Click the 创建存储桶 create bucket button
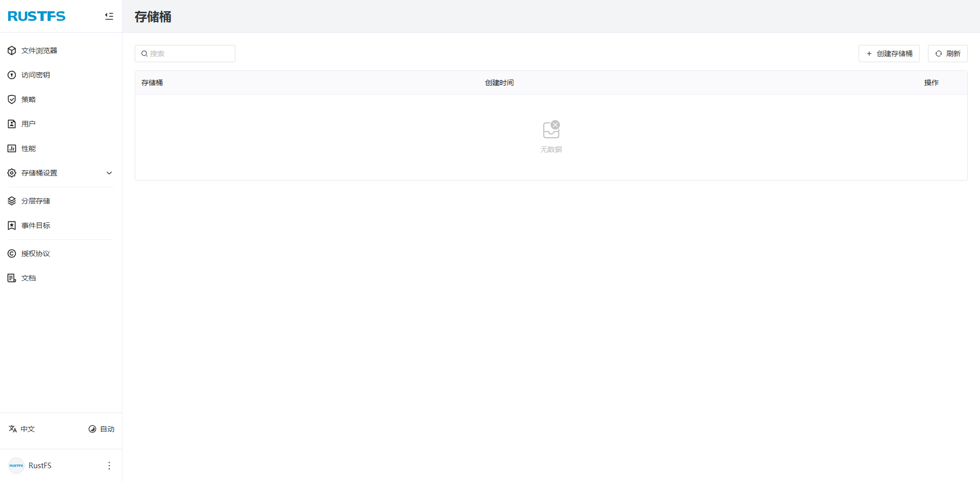980x482 pixels. [889, 54]
